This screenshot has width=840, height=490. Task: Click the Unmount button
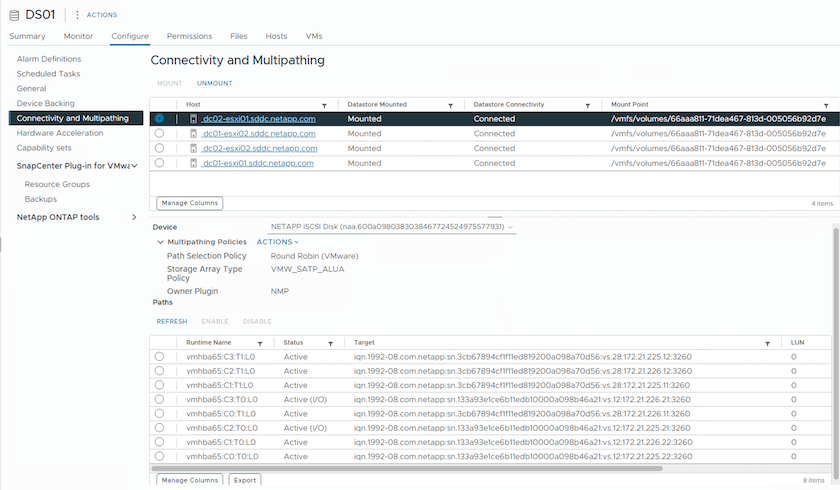214,83
